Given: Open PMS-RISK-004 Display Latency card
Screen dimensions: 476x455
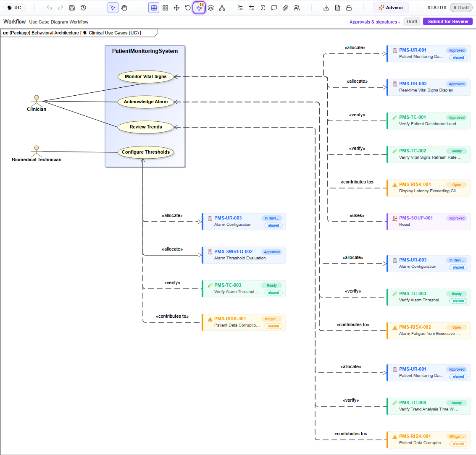Looking at the screenshot, I should coord(429,188).
